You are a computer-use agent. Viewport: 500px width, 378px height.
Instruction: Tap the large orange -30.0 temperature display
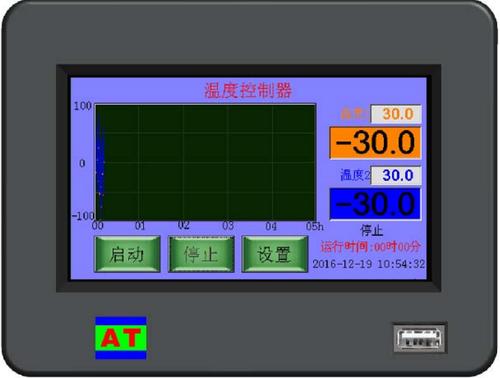click(375, 143)
